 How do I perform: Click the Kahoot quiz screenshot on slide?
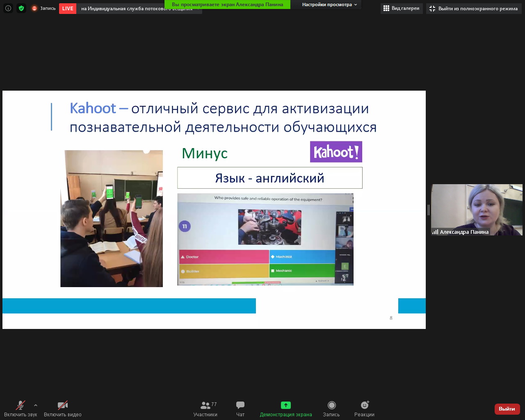coord(265,239)
